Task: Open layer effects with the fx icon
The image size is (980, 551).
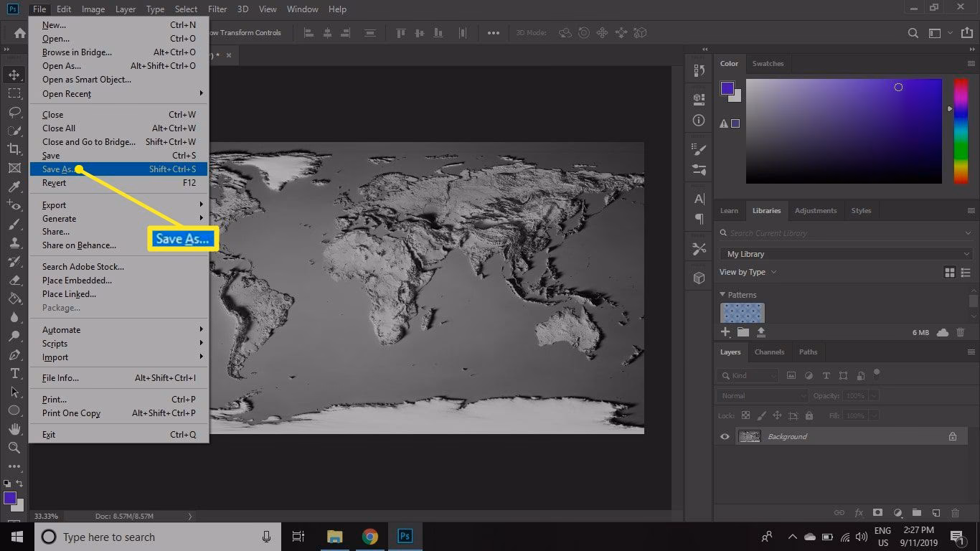Action: [858, 512]
